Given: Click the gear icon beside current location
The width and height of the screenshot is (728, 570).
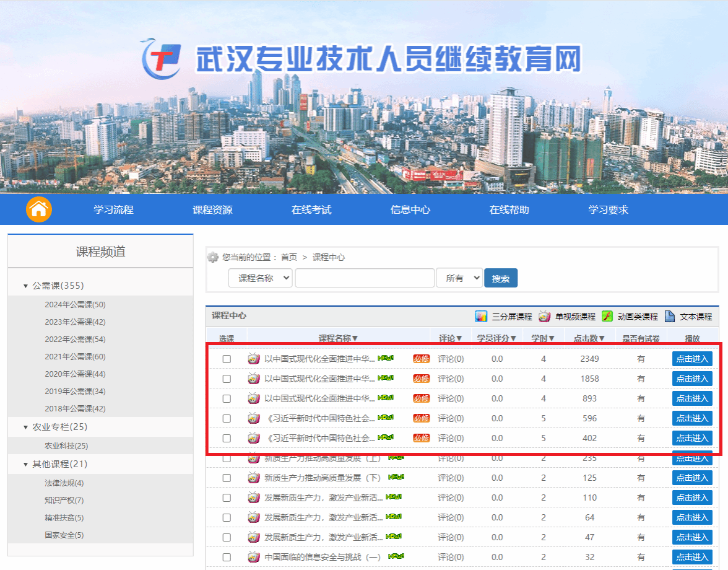Looking at the screenshot, I should point(213,257).
